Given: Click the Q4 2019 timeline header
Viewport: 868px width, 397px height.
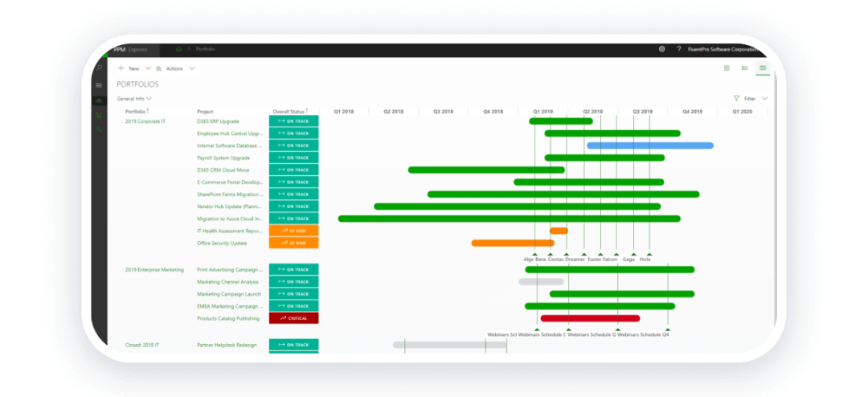Looking at the screenshot, I should [693, 111].
